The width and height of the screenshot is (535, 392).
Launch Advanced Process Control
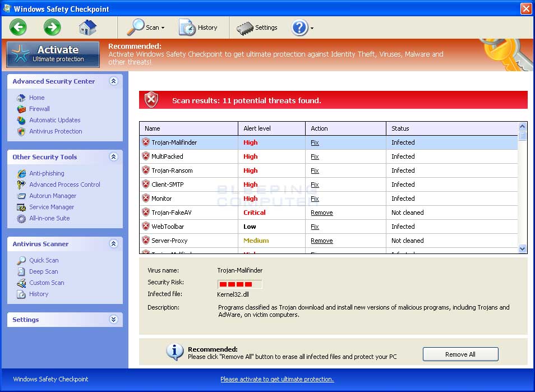coord(64,185)
